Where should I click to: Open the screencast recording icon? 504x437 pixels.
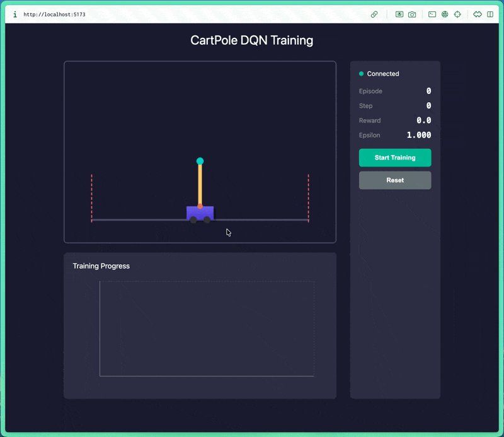399,14
